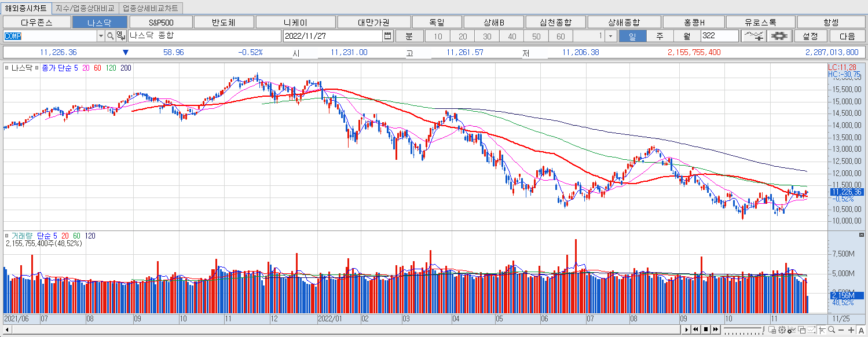Switch to 해외증시차트 tab
Viewport: 868px width, 337px height.
pyautogui.click(x=26, y=8)
